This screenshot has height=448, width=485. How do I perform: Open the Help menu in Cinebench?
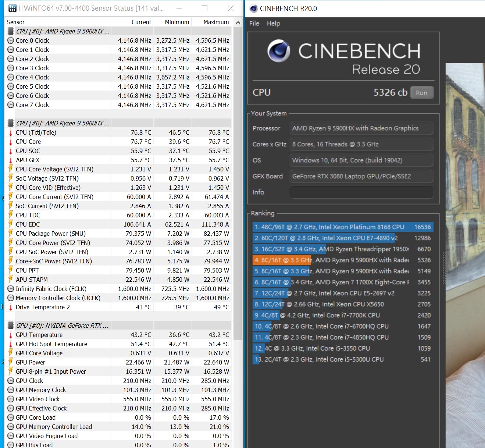[273, 23]
